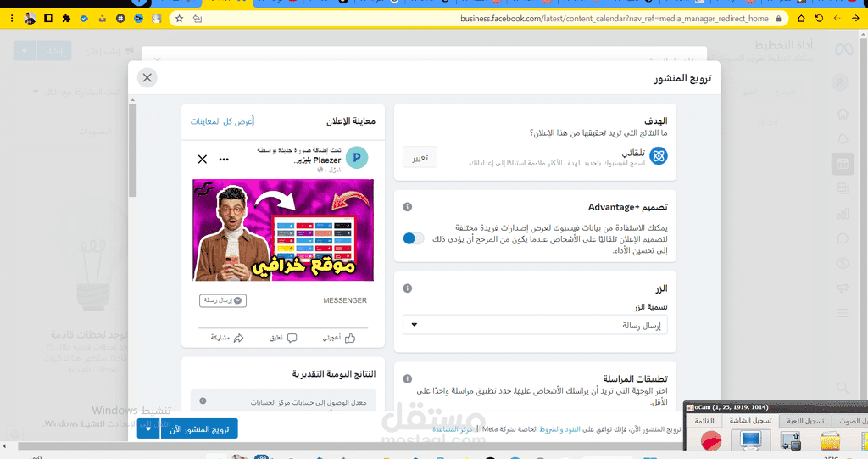The height and width of the screenshot is (459, 868).
Task: Select oCam القائمة menu tab
Action: tap(704, 421)
